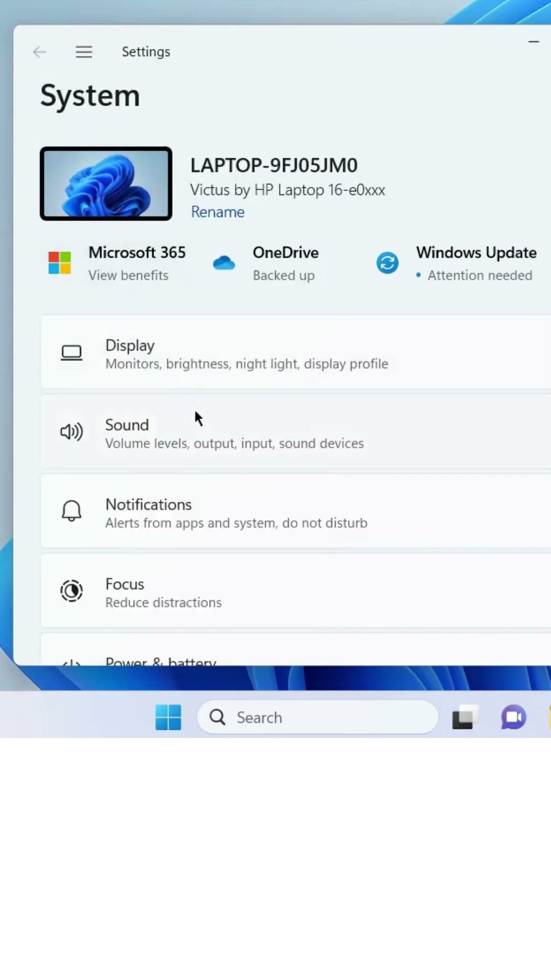
Task: Click the Notifications bell icon
Action: pos(71,511)
